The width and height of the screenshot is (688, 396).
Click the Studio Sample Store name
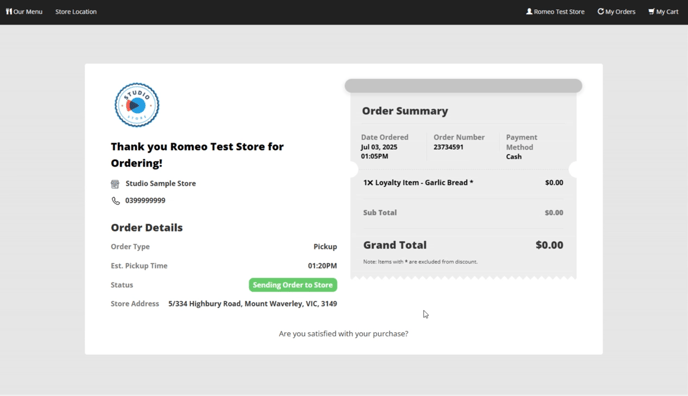(x=161, y=183)
